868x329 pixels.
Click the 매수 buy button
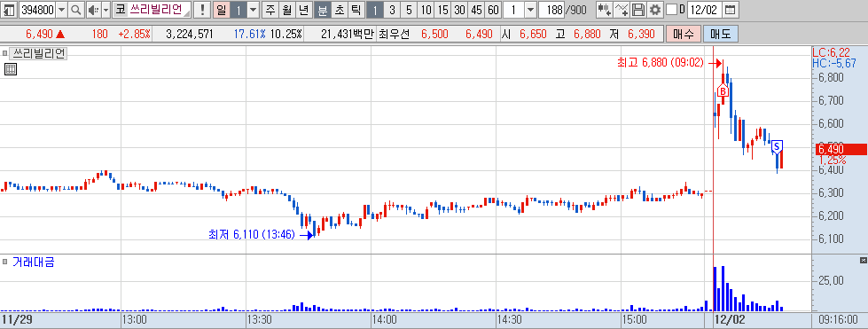[x=684, y=34]
